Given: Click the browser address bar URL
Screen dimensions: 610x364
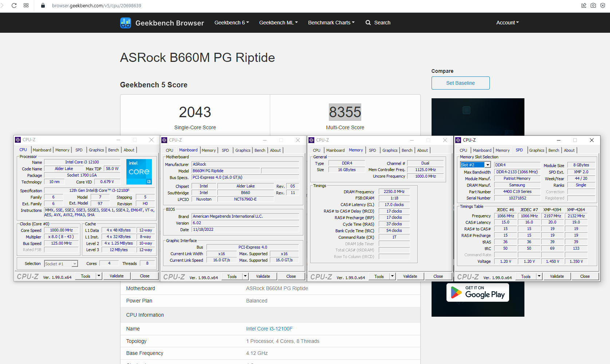Looking at the screenshot, I should [97, 5].
